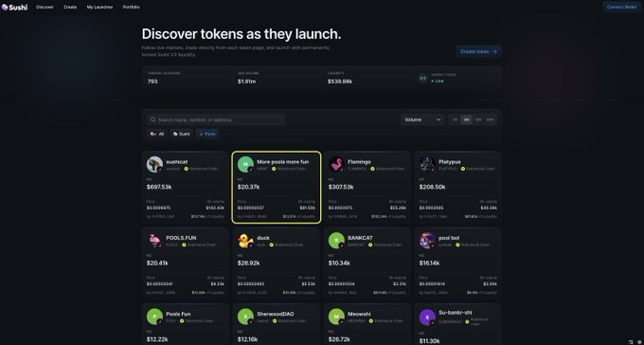Click the tokens launched count 793
The height and width of the screenshot is (345, 644).
[152, 82]
